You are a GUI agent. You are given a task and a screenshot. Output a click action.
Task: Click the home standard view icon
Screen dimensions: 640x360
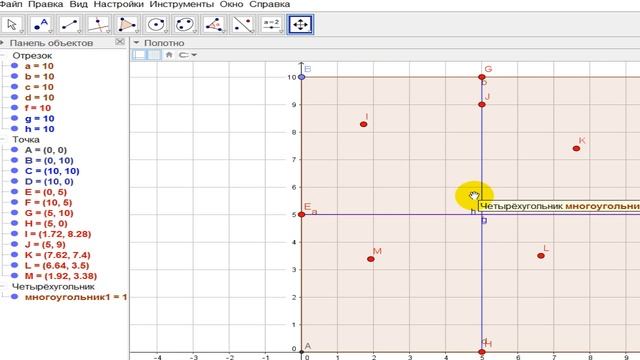[x=169, y=55]
